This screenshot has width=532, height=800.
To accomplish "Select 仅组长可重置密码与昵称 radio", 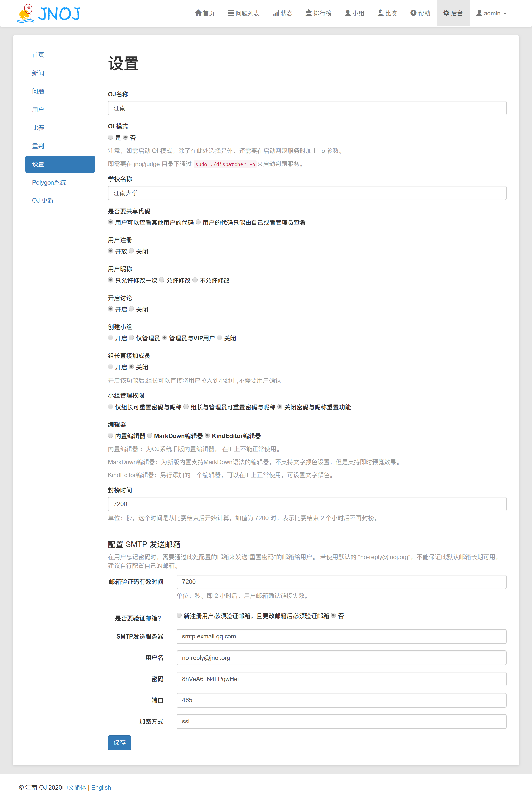I will (x=111, y=407).
